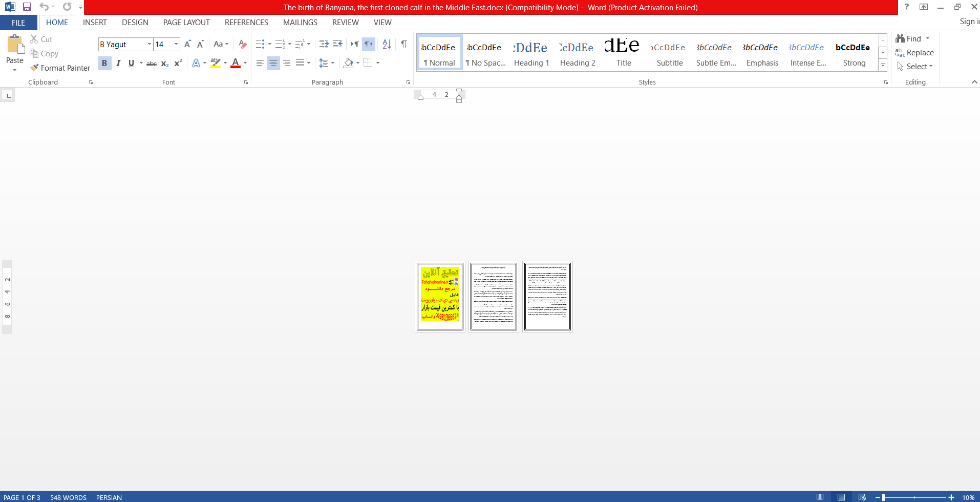Toggle Underline formatting
The image size is (980, 502).
(x=131, y=63)
